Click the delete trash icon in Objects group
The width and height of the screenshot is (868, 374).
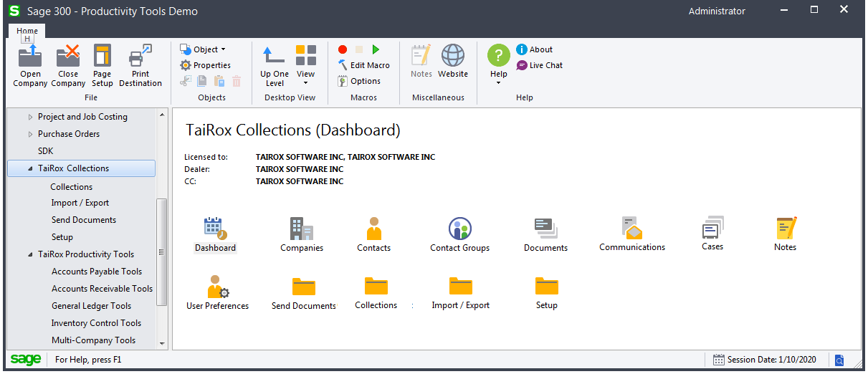tap(237, 81)
